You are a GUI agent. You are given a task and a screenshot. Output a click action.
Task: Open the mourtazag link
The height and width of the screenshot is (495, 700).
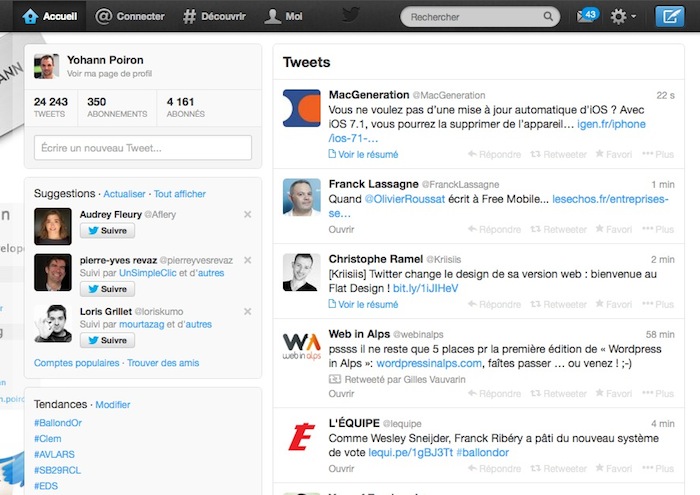142,324
